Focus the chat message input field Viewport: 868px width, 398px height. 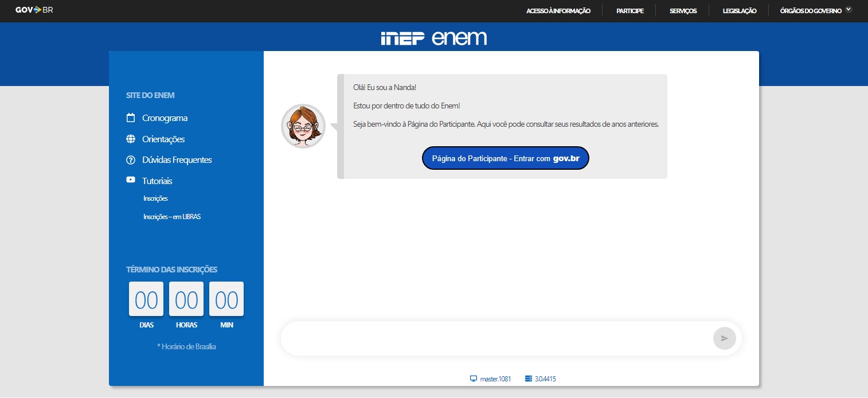coord(496,338)
